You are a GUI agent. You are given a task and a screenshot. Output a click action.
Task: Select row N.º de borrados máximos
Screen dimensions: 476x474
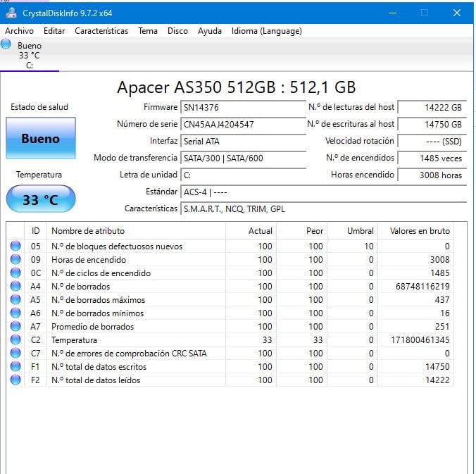(230, 300)
